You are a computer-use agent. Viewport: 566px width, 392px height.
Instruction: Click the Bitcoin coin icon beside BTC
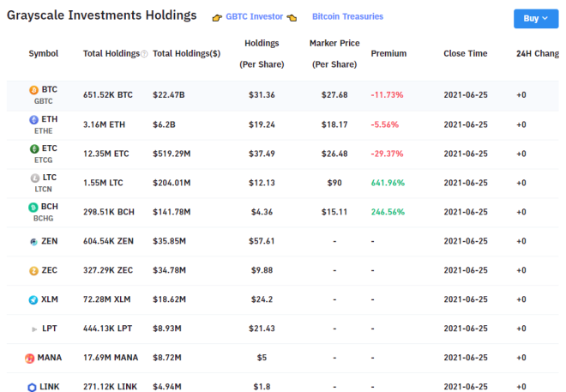click(33, 90)
